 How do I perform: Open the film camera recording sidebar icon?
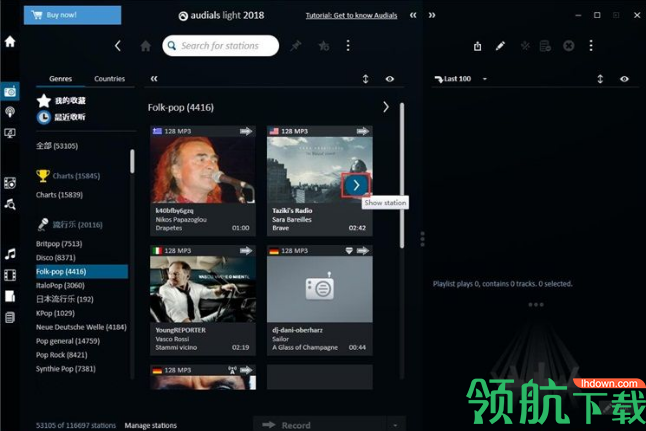(x=10, y=183)
